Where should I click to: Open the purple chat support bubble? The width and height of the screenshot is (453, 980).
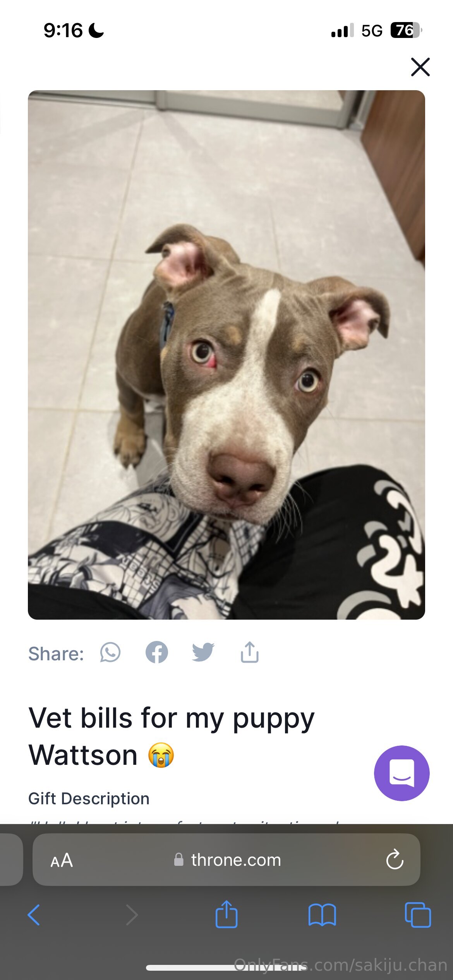pyautogui.click(x=402, y=773)
